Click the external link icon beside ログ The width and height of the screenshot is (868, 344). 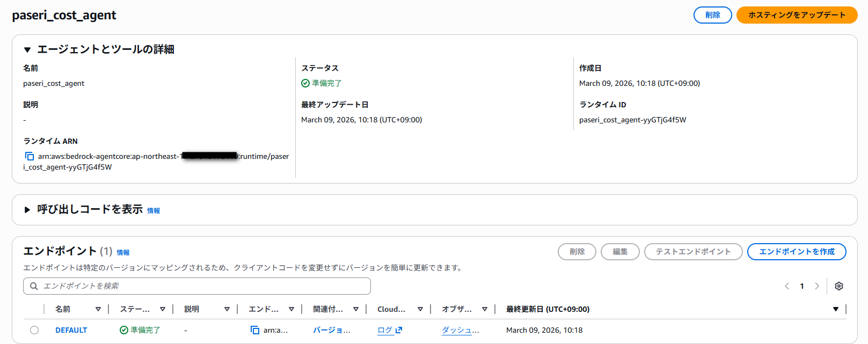(x=399, y=330)
